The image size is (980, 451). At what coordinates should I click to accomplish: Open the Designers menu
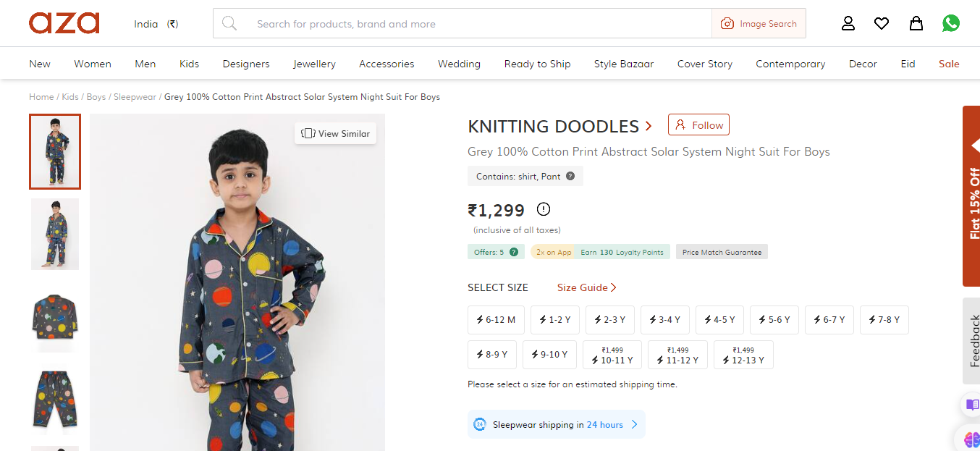[246, 64]
